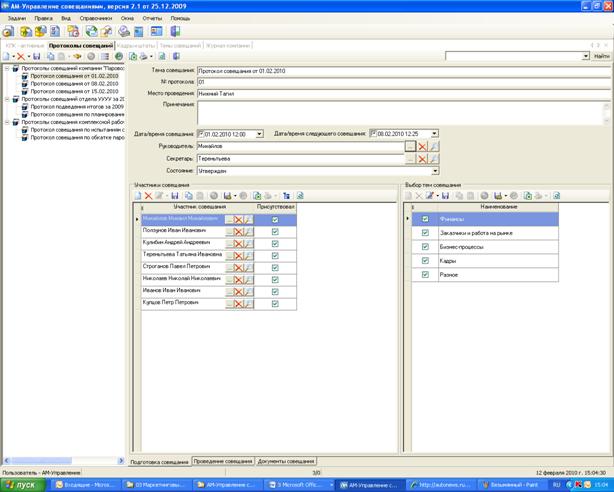The height and width of the screenshot is (492, 614).
Task: Clear the Руководитель field with its red X
Action: [x=422, y=146]
